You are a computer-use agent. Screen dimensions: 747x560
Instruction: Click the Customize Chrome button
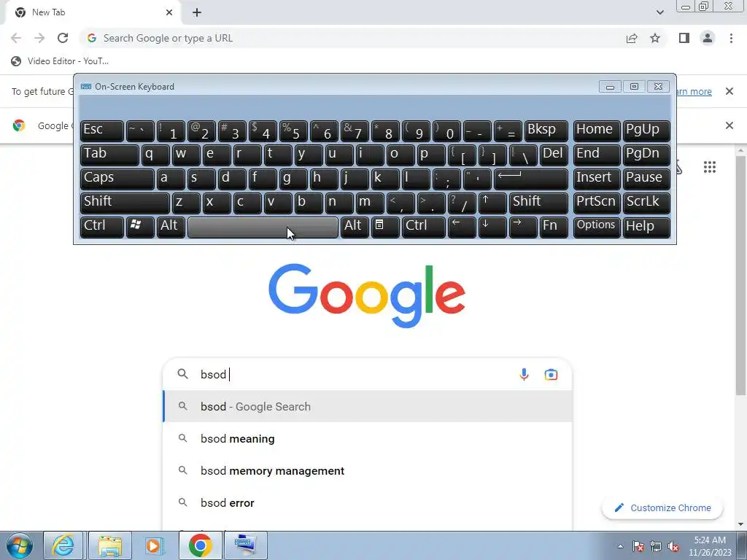662,507
